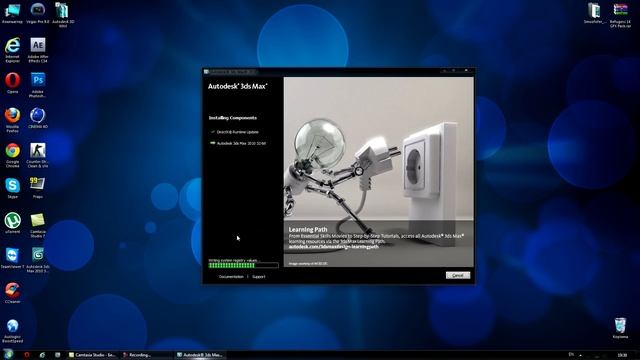The image size is (640, 360).
Task: Launch the Auslogics BoostSpeed desktop icon
Action: pyautogui.click(x=12, y=331)
